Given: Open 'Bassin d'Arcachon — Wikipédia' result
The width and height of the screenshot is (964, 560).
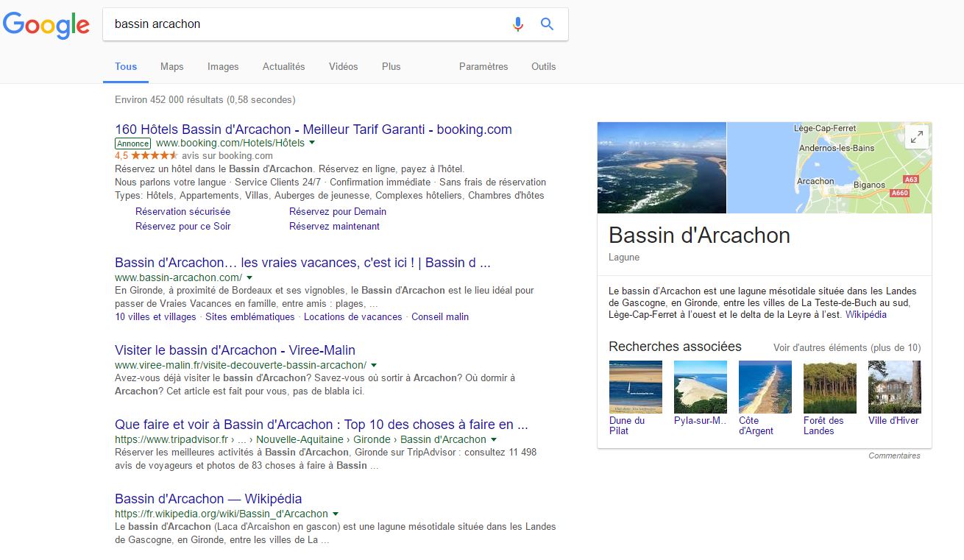Looking at the screenshot, I should click(209, 499).
